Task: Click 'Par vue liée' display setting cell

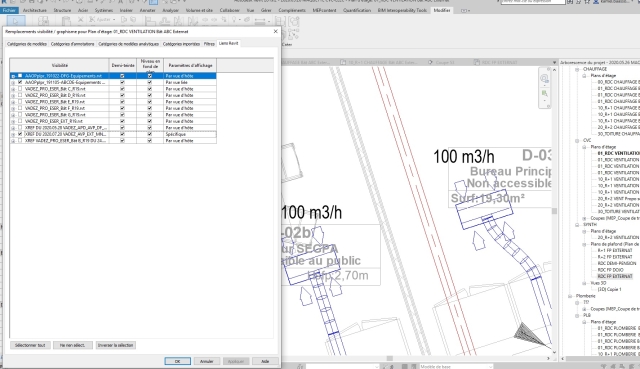Action: (x=190, y=82)
